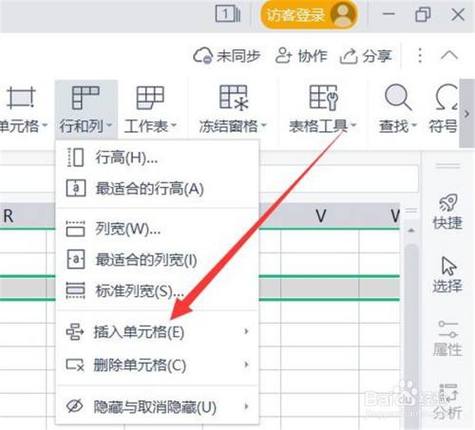Screen dimensions: 475x430
Task: Expand submenu arrow next to 删除单元格(C)
Action: pyautogui.click(x=246, y=364)
